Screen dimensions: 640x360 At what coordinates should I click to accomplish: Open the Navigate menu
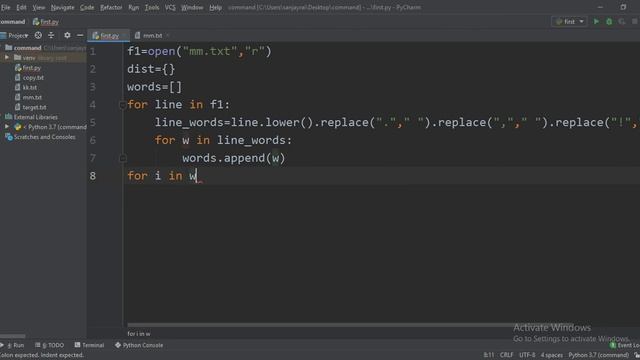pyautogui.click(x=62, y=7)
